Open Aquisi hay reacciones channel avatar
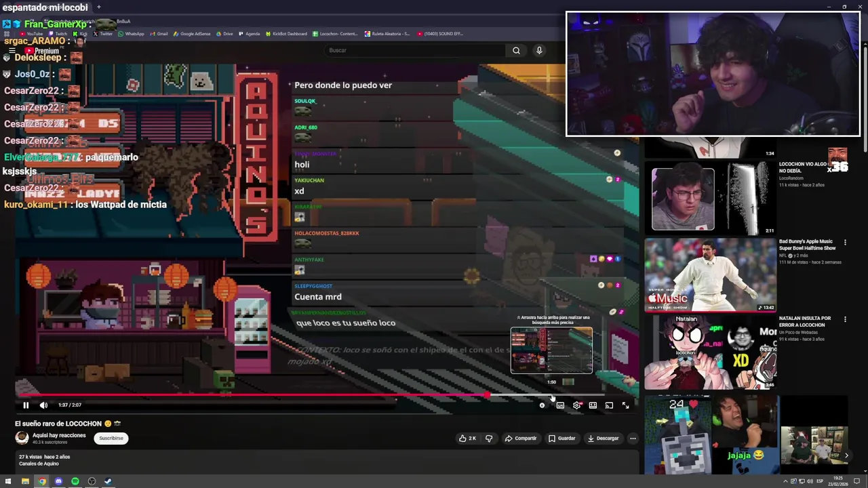 (x=22, y=438)
